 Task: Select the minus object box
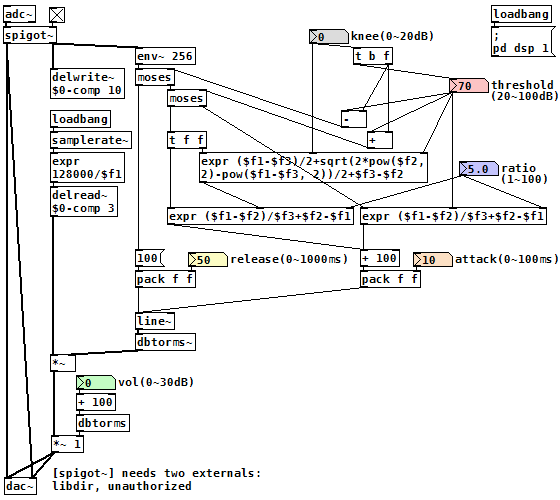354,119
